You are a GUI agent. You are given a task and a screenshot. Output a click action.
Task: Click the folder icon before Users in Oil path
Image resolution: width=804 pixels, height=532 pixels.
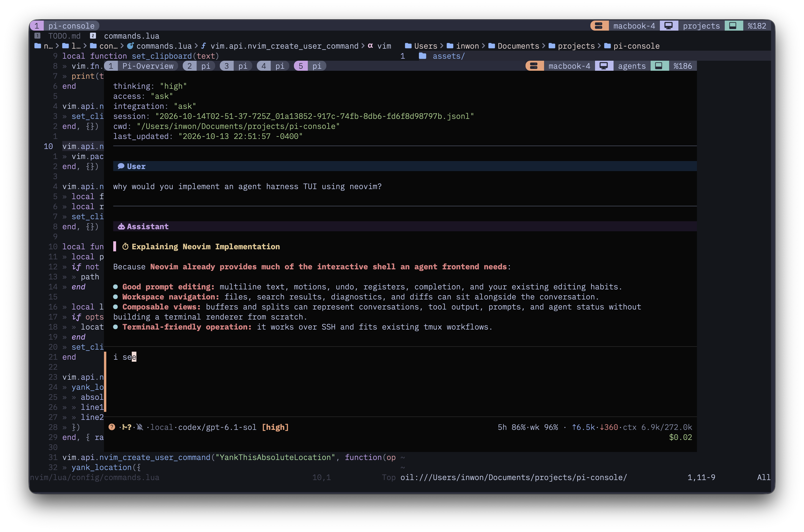408,46
